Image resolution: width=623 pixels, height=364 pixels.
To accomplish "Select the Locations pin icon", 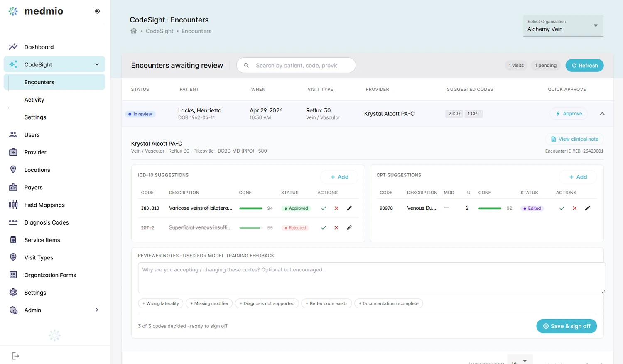I will pos(13,170).
